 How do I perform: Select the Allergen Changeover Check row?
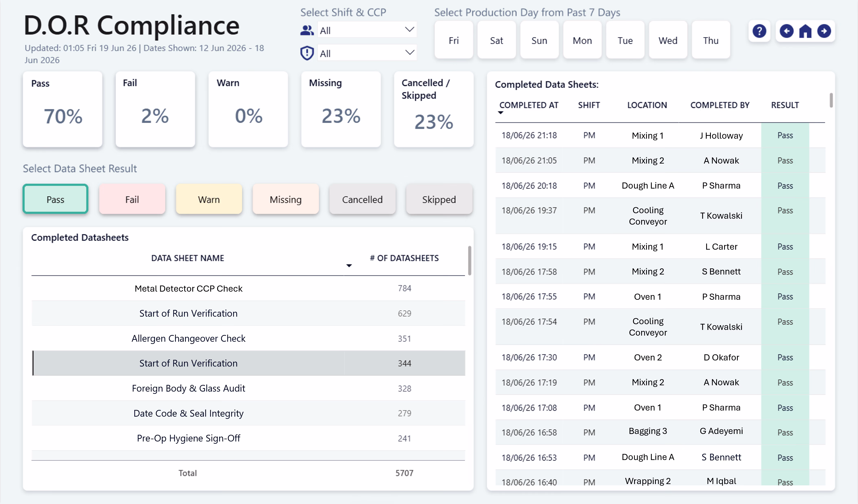tap(249, 338)
